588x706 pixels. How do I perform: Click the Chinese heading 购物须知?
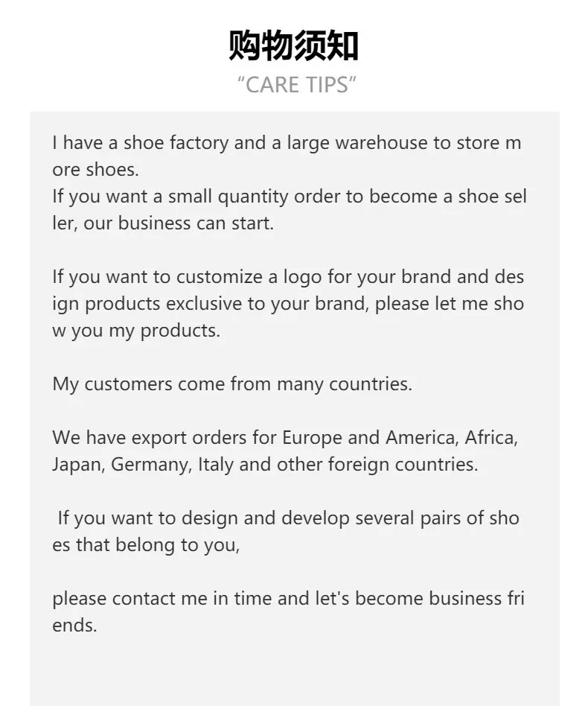click(294, 45)
